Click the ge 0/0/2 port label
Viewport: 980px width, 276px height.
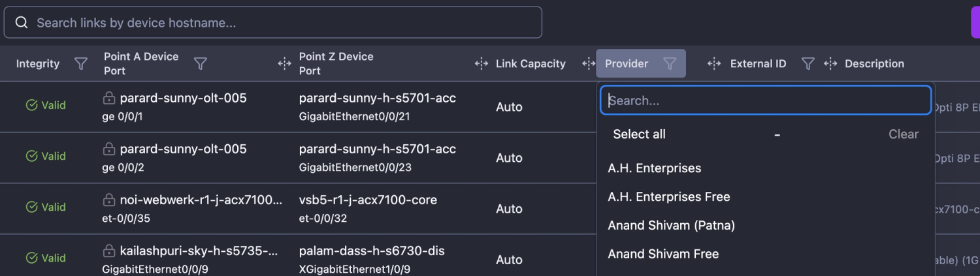123,168
